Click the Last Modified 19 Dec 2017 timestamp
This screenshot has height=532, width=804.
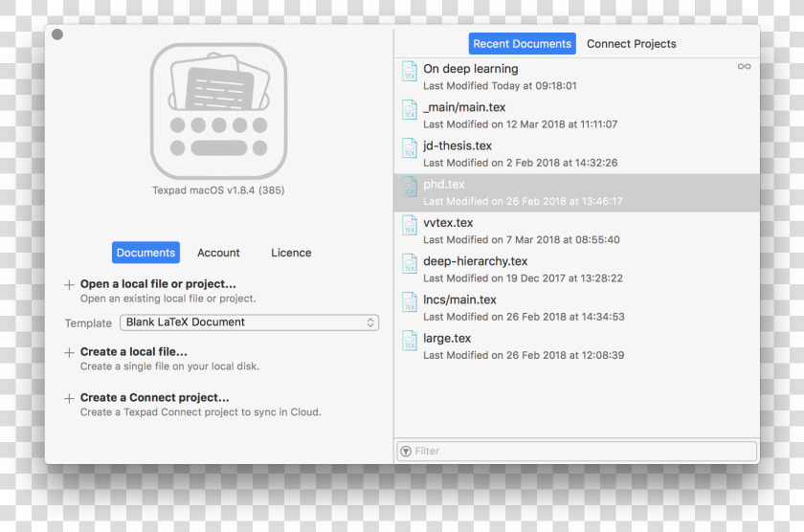[523, 277]
